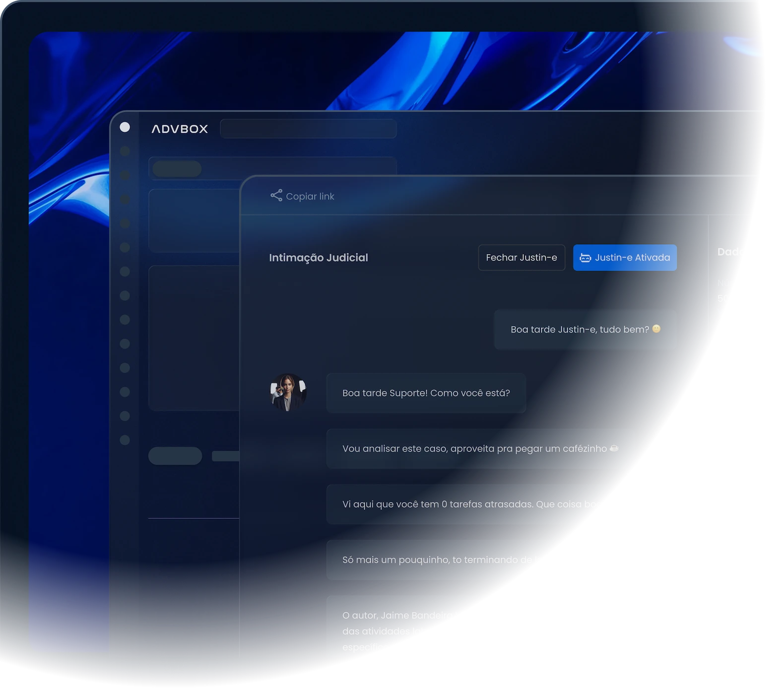
Task: Click the Copiar link text
Action: tap(310, 197)
